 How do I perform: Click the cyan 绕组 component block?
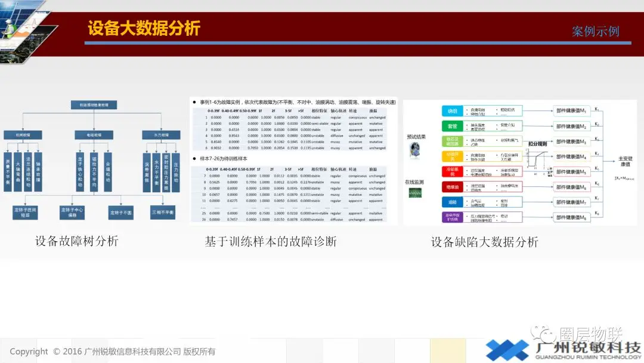452,111
